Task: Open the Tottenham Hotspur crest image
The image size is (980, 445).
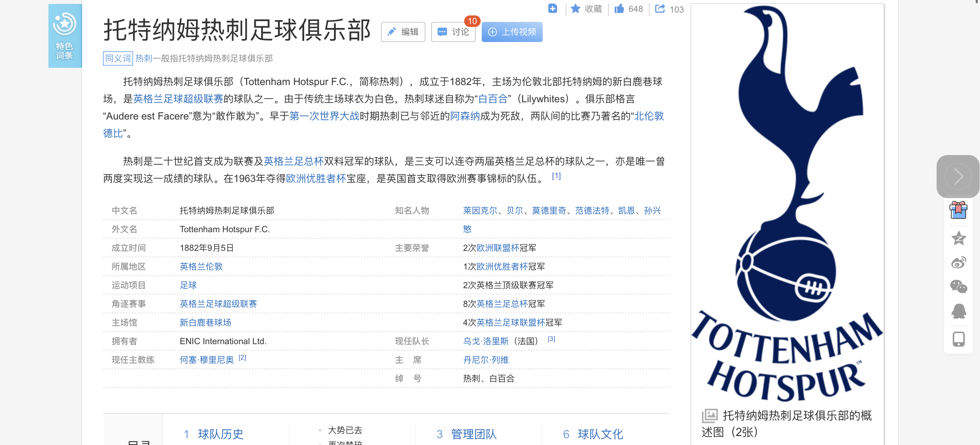Action: click(787, 203)
